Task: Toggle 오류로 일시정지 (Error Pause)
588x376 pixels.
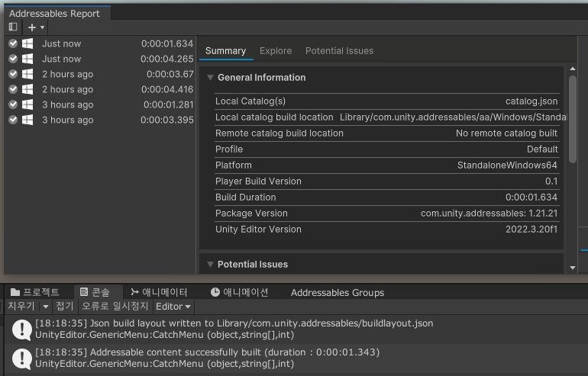Action: coord(115,307)
